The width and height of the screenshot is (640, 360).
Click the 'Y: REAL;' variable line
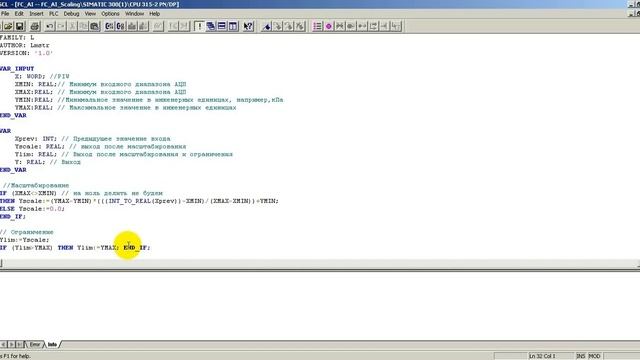48,162
